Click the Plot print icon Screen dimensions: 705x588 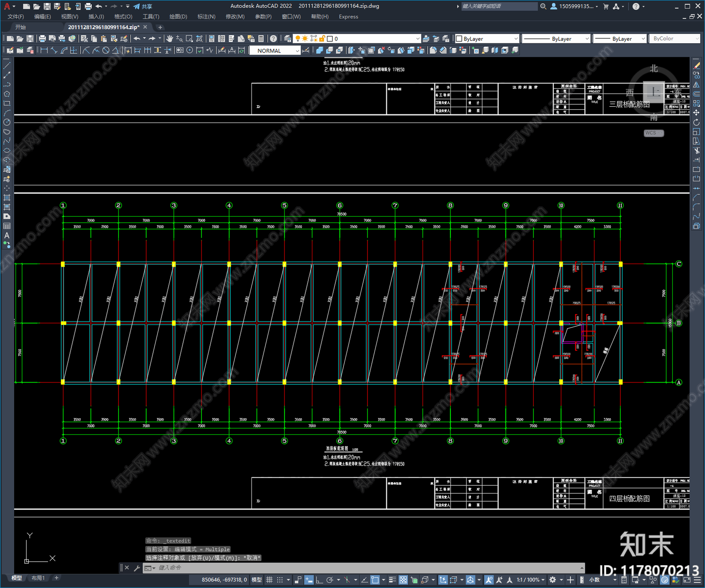click(x=42, y=39)
